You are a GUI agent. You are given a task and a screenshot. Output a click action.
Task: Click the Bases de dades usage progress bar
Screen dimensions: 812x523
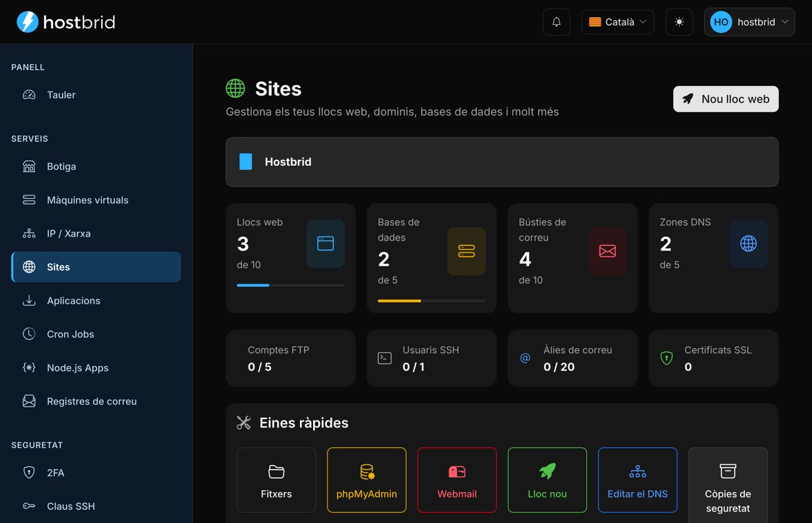431,301
